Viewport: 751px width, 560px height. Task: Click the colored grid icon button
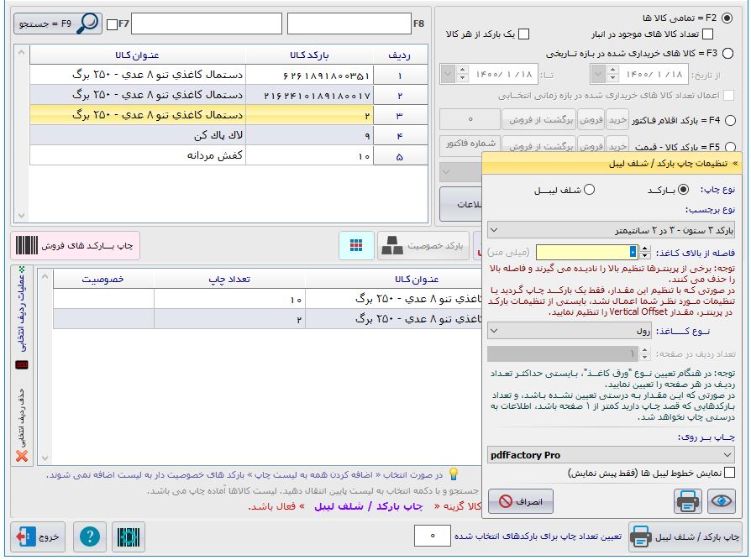pyautogui.click(x=356, y=245)
